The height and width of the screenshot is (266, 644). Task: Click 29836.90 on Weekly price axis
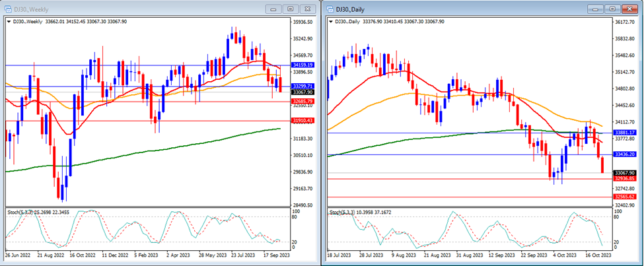click(x=304, y=172)
